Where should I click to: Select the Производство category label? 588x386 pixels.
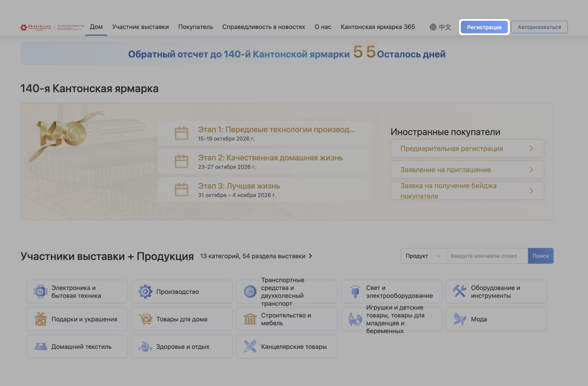pos(178,292)
